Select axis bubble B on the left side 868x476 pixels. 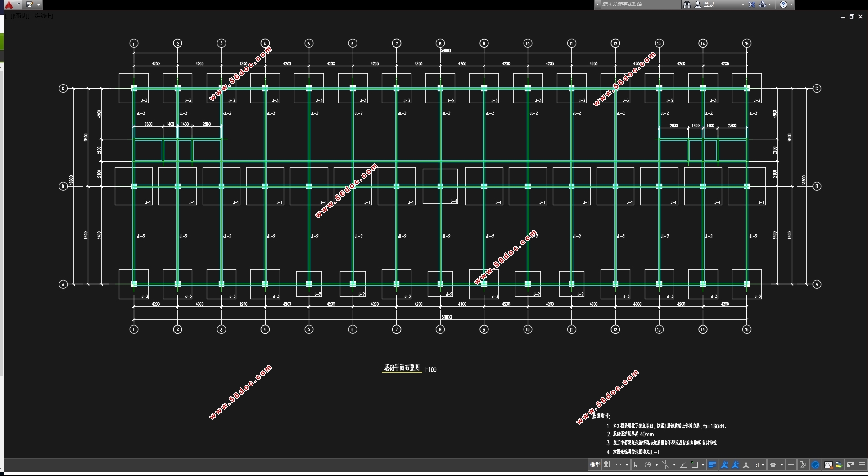coord(63,186)
